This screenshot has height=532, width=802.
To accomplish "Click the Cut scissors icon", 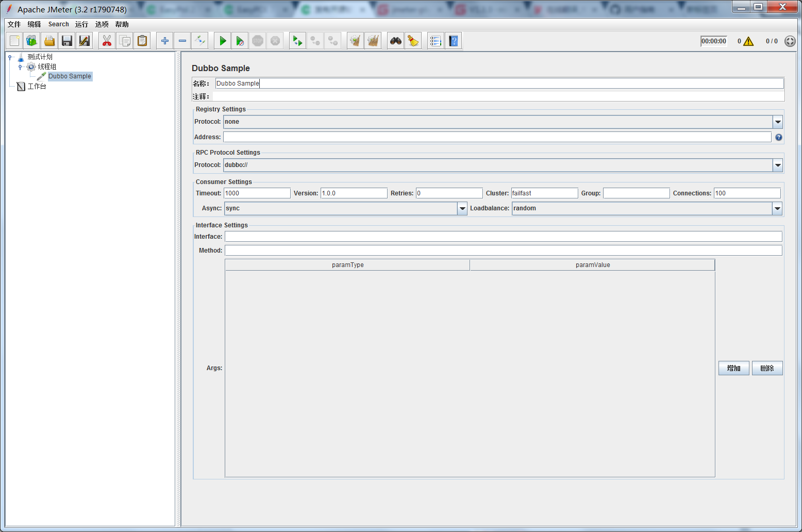I will tap(107, 41).
